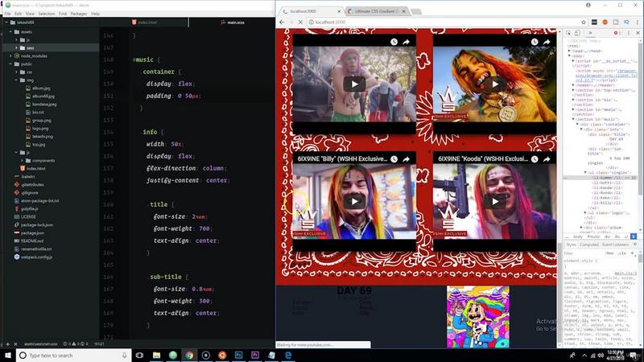This screenshot has width=644, height=362.
Task: Play the top-left YouTube video
Action: tap(354, 84)
